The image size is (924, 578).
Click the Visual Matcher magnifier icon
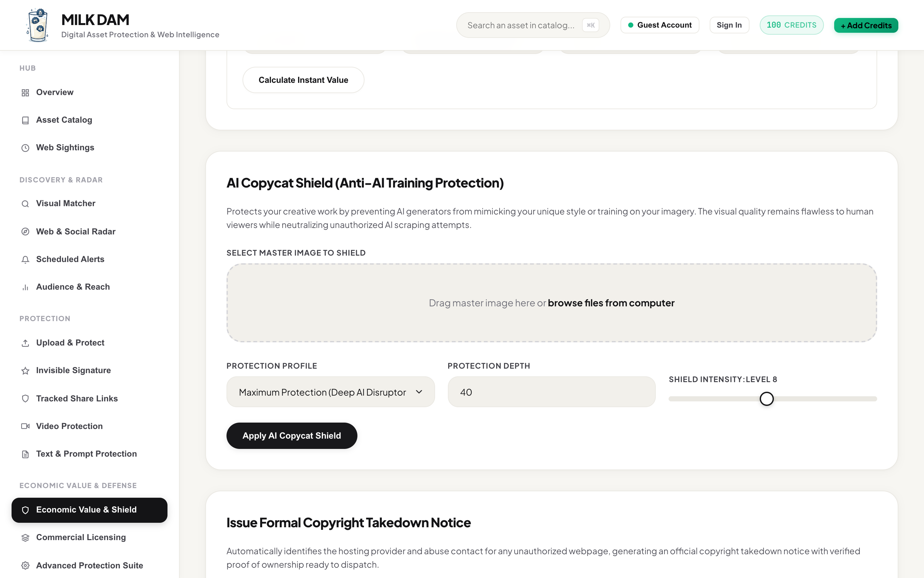[25, 204]
